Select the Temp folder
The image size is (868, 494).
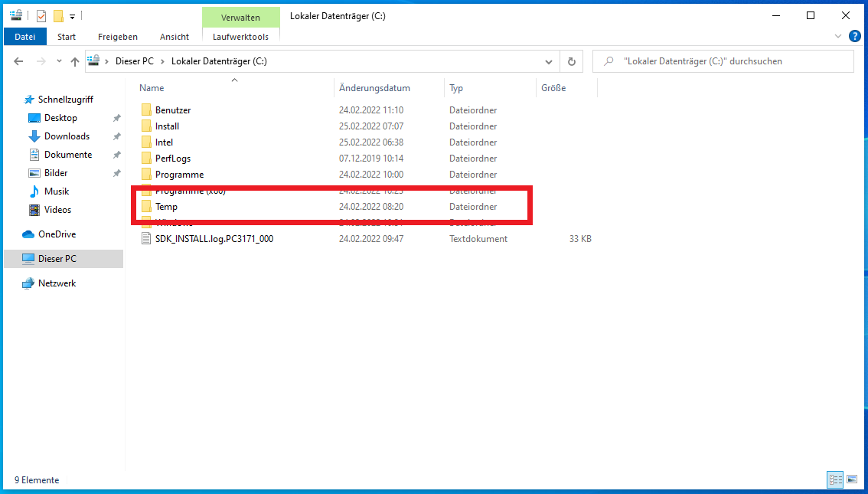pos(166,207)
